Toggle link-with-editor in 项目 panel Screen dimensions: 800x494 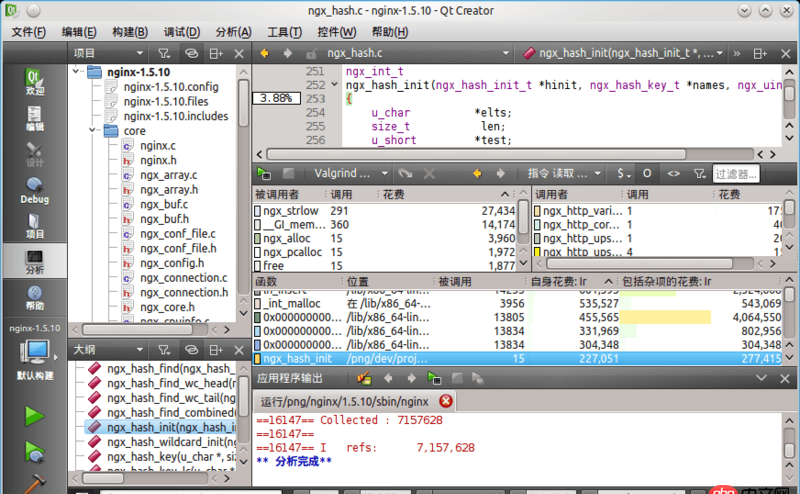tap(190, 53)
